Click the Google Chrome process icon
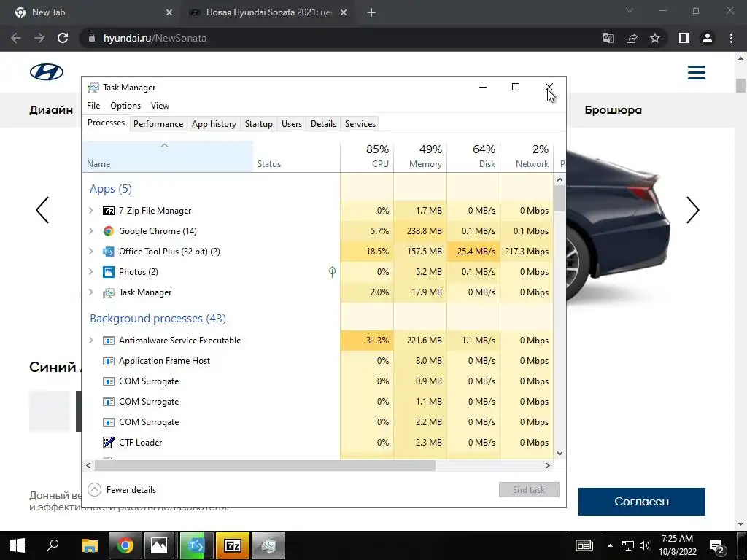 coord(109,231)
